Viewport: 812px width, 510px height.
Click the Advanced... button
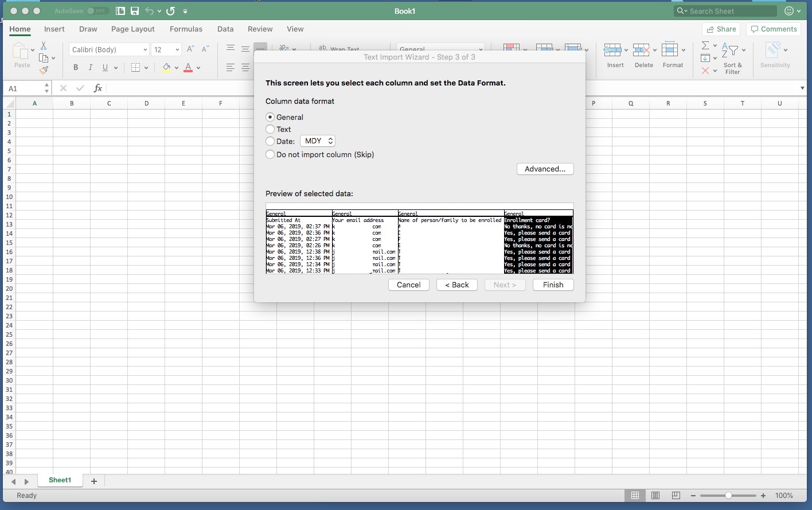click(545, 169)
